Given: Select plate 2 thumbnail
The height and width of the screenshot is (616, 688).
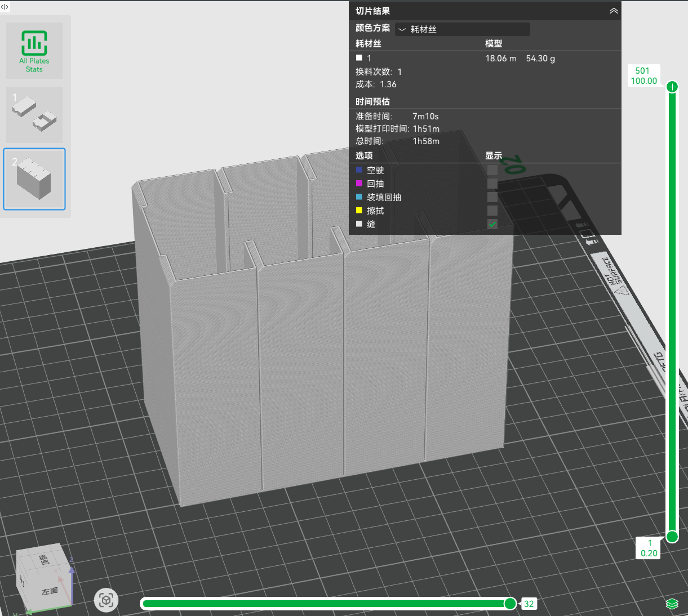Looking at the screenshot, I should point(34,179).
